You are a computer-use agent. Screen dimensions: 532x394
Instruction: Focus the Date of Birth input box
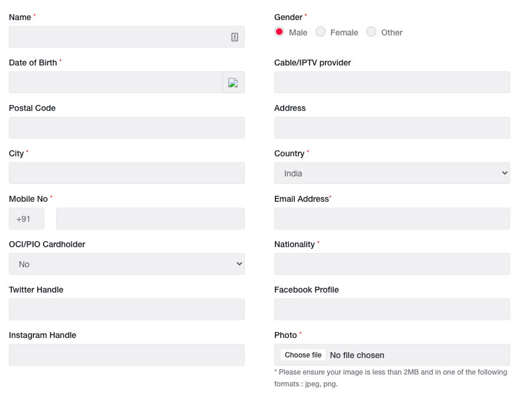115,83
